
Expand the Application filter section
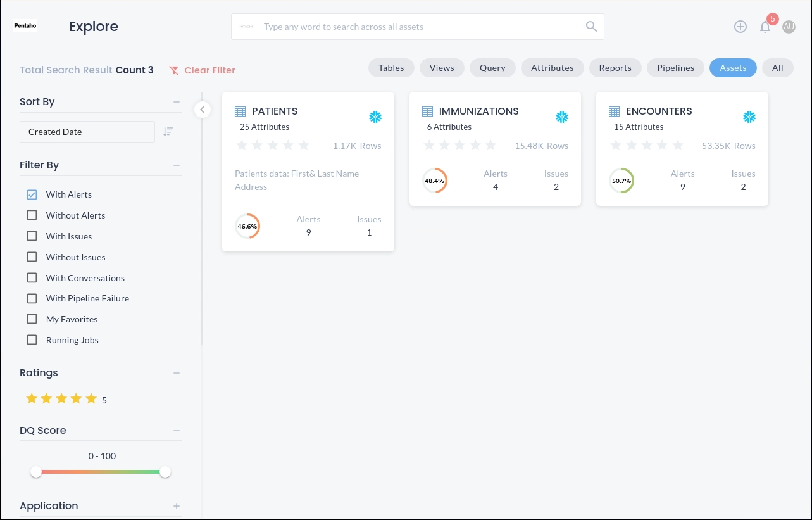pyautogui.click(x=177, y=506)
